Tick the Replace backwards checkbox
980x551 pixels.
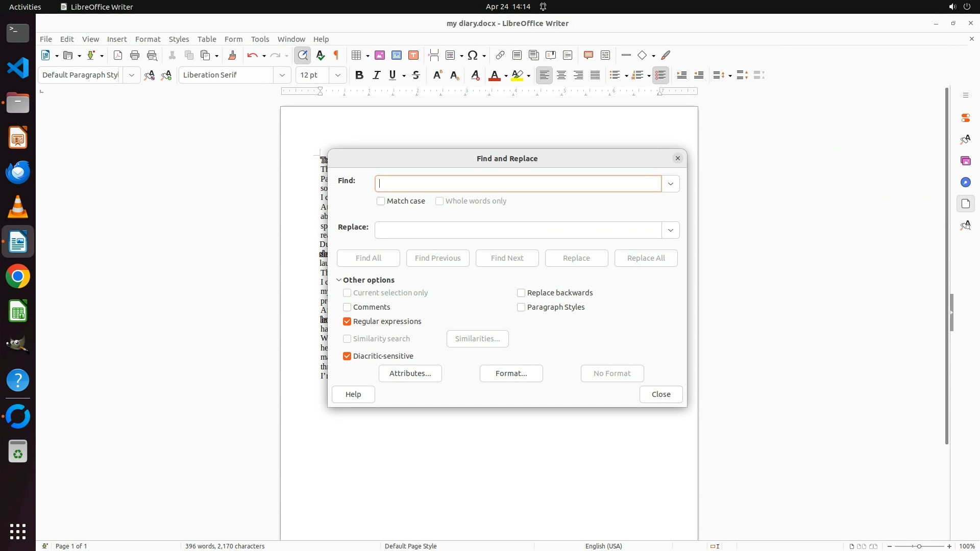coord(521,293)
